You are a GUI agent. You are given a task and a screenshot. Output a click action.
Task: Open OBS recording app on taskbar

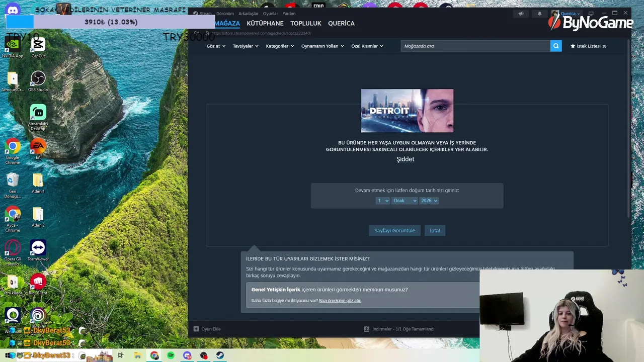[x=204, y=355]
